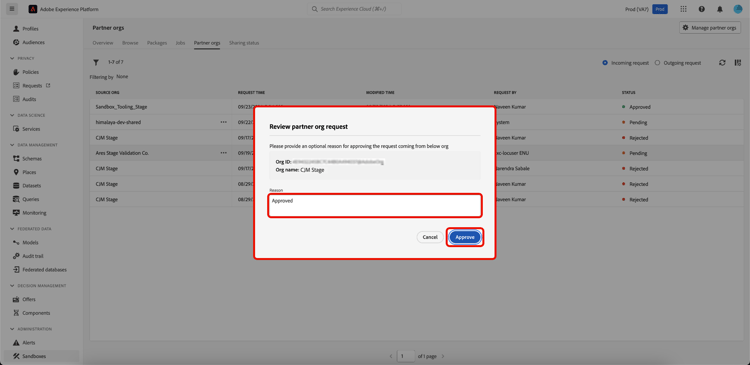Click the Search Experience Cloud box
750x365 pixels.
coord(354,9)
